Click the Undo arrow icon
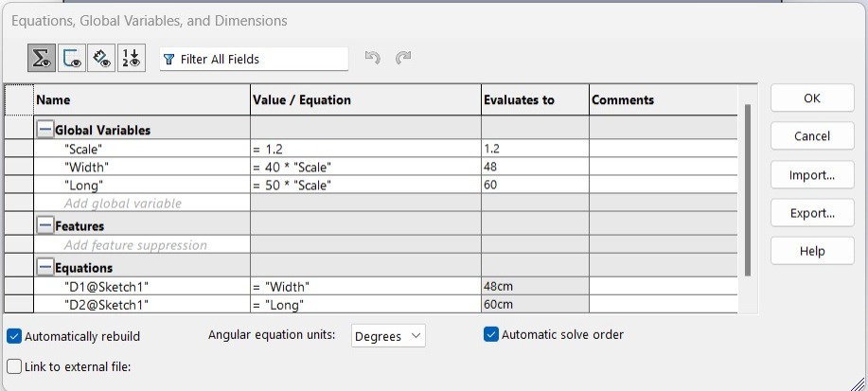868x391 pixels. (x=373, y=58)
